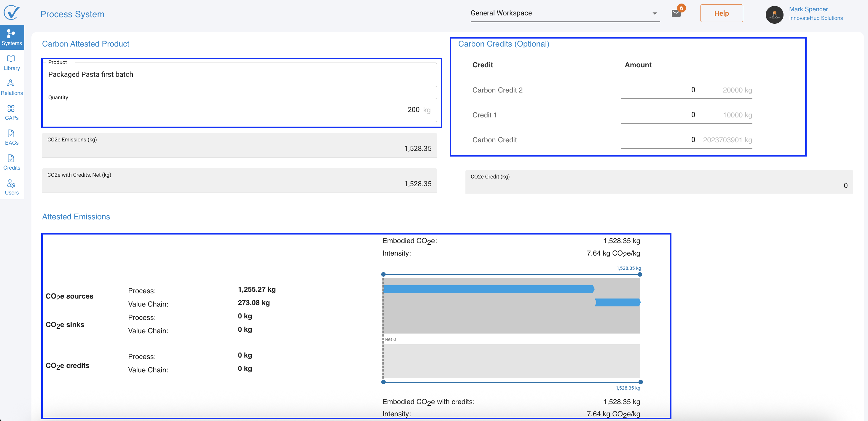Expand the General Workspace dropdown
Image resolution: width=868 pixels, height=421 pixels.
pyautogui.click(x=654, y=13)
